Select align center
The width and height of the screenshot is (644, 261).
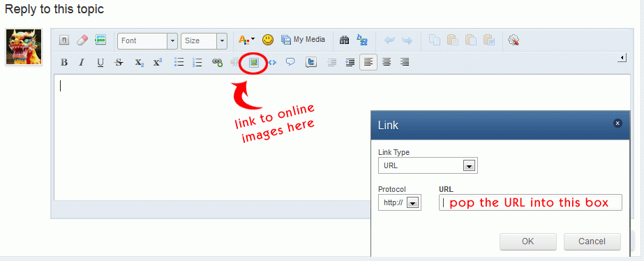tap(387, 63)
